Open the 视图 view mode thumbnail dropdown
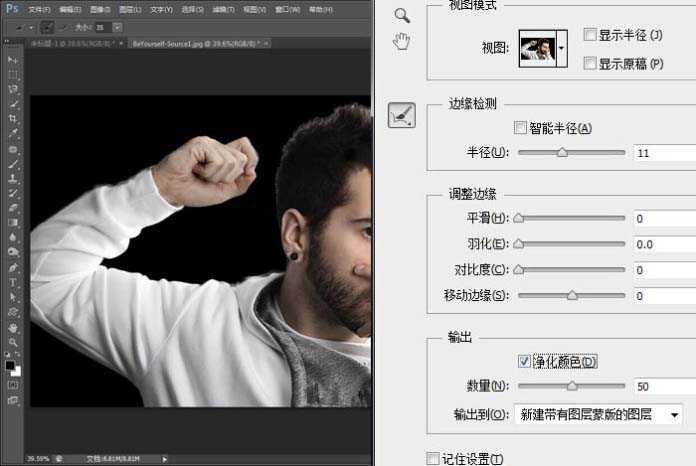 click(561, 48)
